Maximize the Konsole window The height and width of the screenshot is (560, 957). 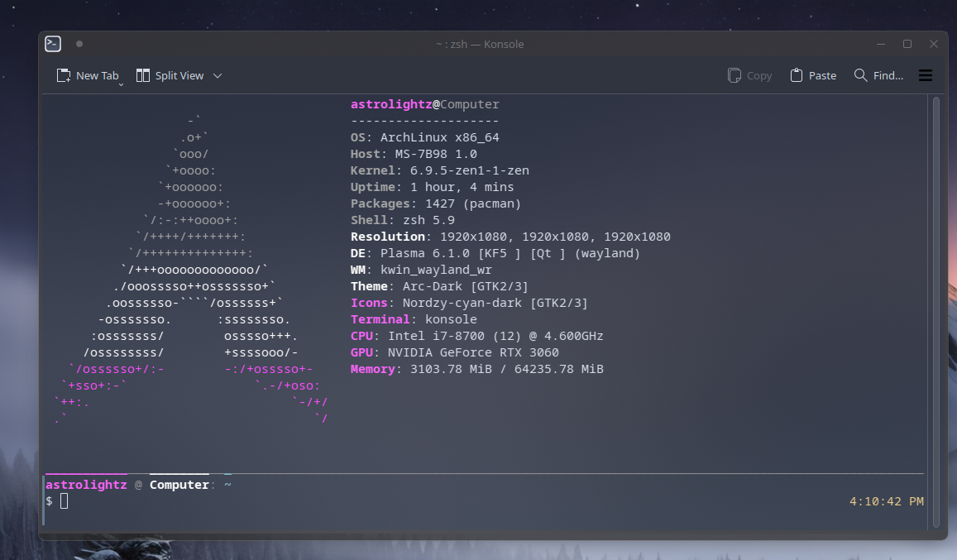(907, 44)
